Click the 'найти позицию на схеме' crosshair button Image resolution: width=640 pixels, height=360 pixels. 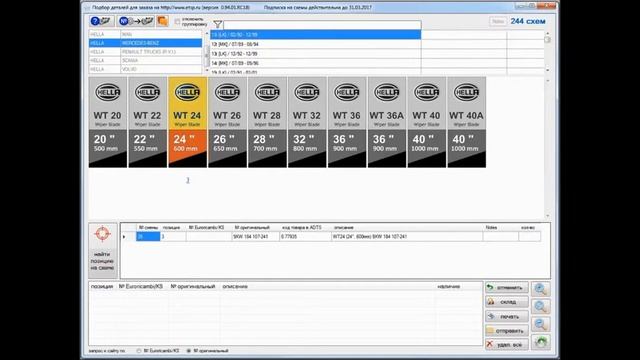102,250
